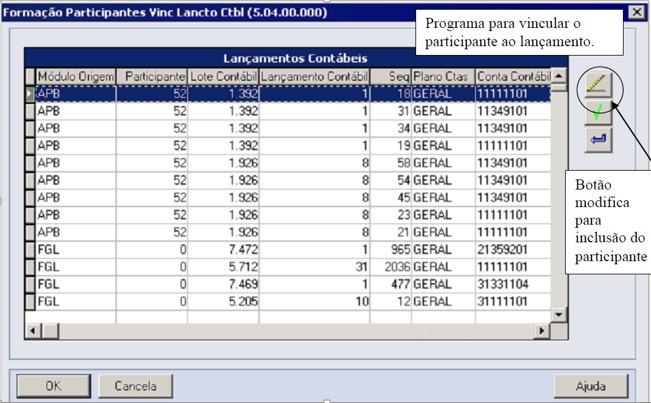Click the Plano Ctas column header
The width and height of the screenshot is (651, 403).
[x=443, y=76]
